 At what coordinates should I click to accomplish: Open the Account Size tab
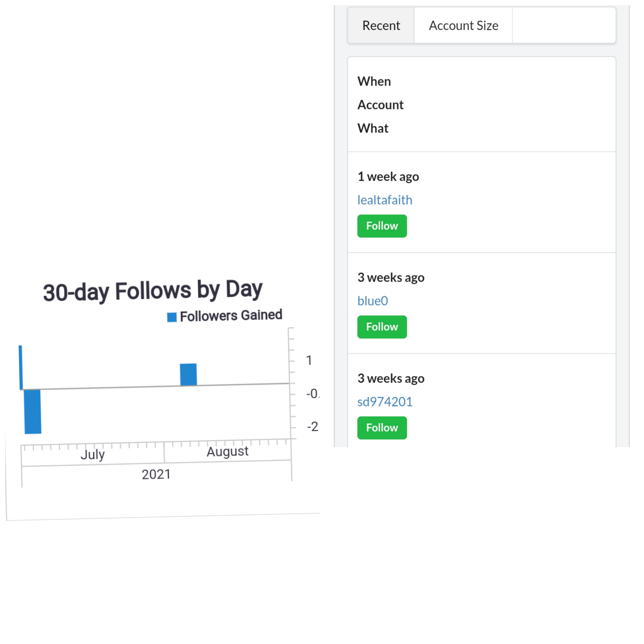463,26
